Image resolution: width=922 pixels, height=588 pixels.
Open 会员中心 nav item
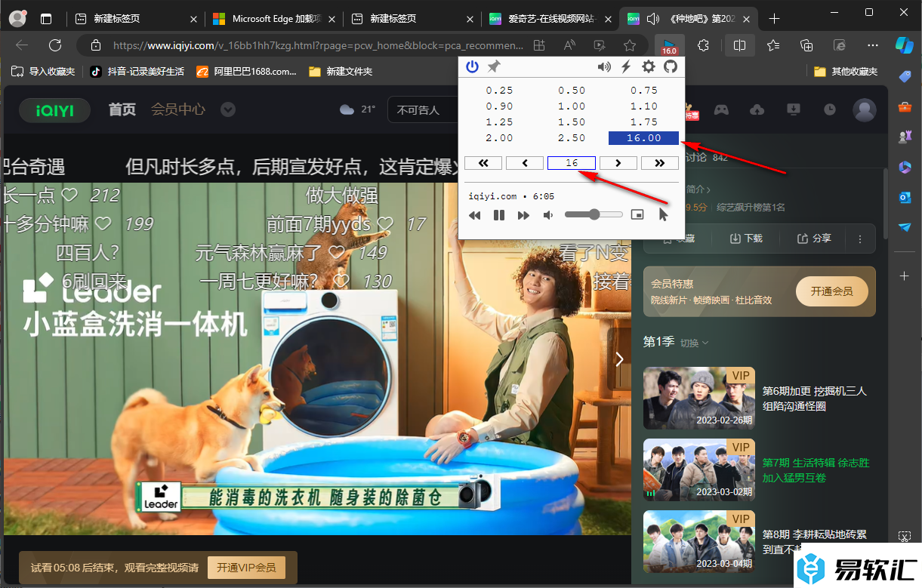(178, 109)
